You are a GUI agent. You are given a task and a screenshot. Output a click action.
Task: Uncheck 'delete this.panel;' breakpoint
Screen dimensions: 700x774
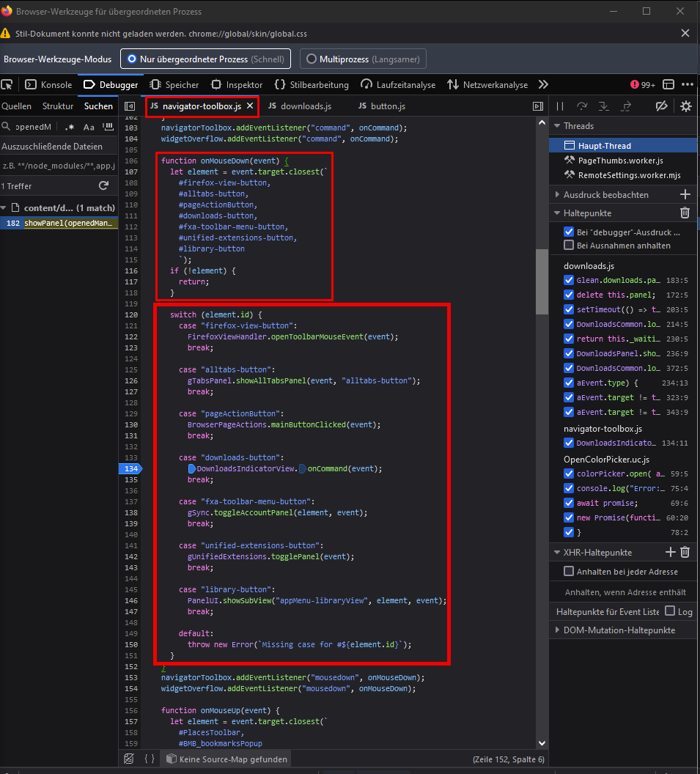tap(569, 295)
